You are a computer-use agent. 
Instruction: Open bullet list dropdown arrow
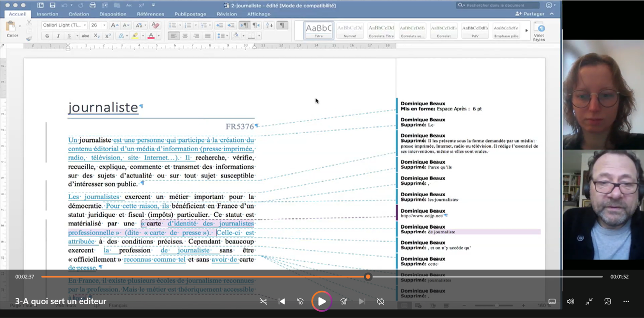tap(180, 25)
